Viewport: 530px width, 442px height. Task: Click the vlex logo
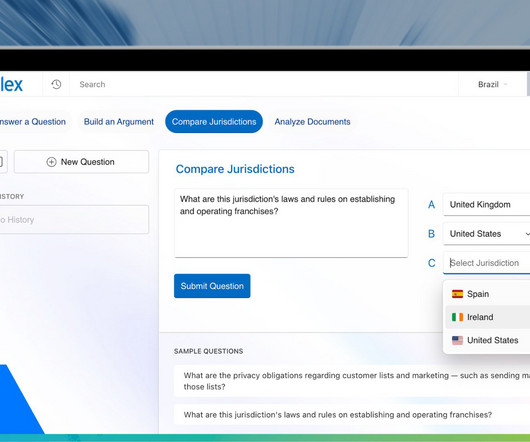click(x=11, y=84)
